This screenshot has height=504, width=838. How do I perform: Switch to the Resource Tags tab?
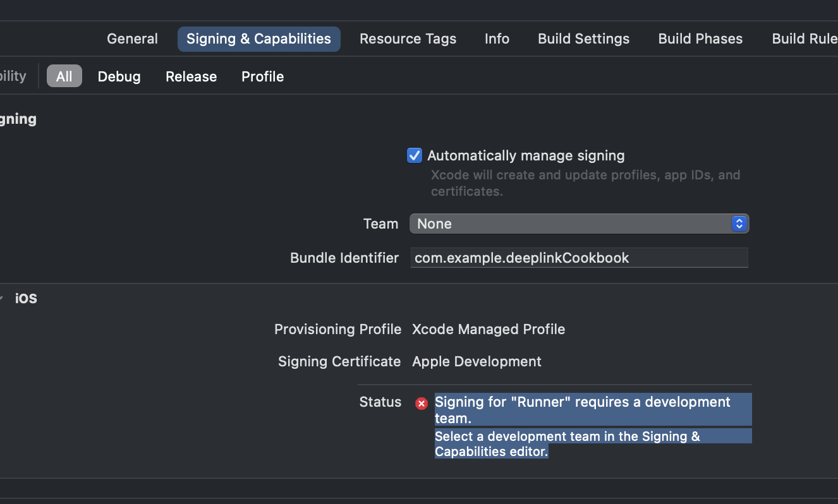[408, 39]
